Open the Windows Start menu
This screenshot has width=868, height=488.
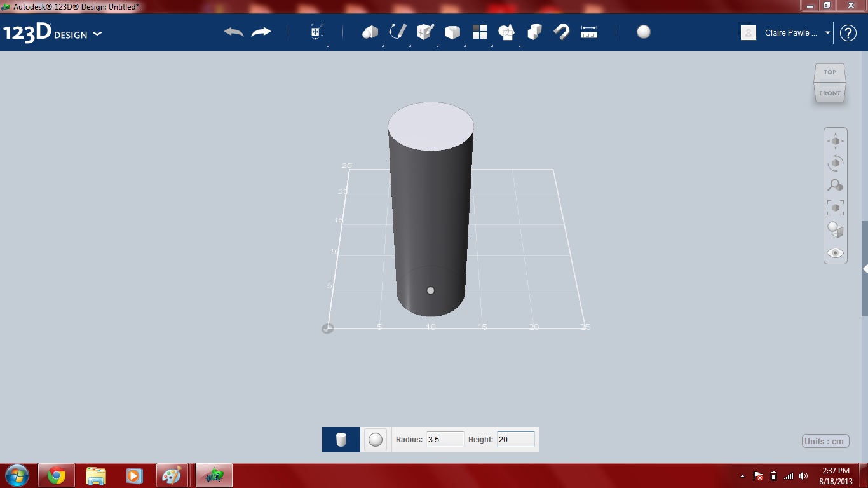pos(17,475)
